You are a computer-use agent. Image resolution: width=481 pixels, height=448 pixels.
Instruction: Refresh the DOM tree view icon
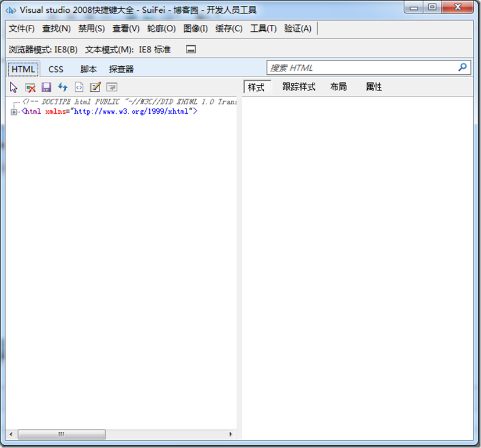pos(63,87)
